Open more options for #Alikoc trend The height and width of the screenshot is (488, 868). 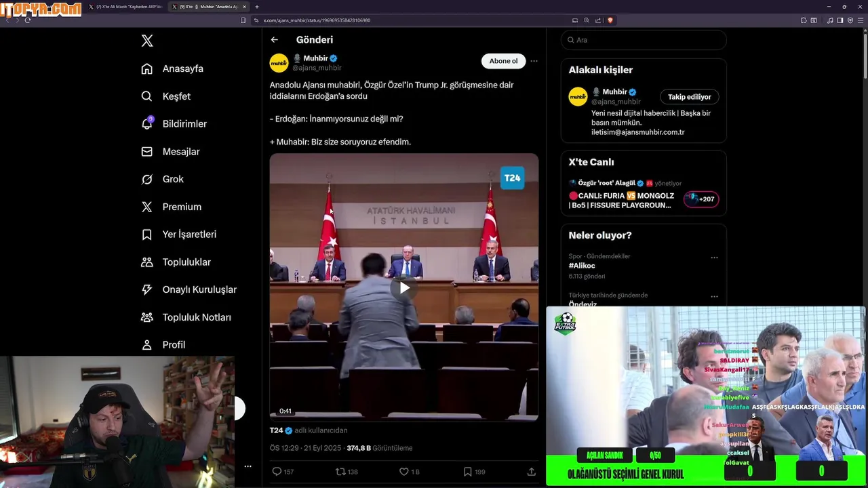[714, 258]
